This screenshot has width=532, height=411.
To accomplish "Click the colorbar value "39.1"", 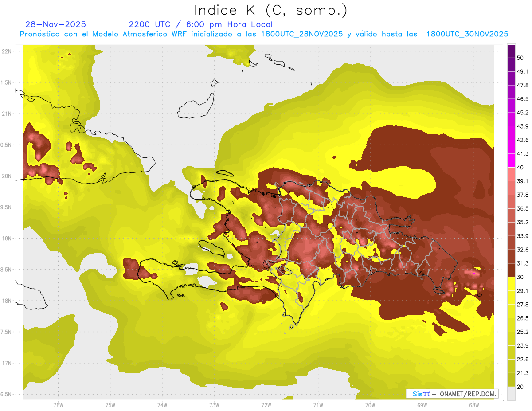I will [523, 181].
